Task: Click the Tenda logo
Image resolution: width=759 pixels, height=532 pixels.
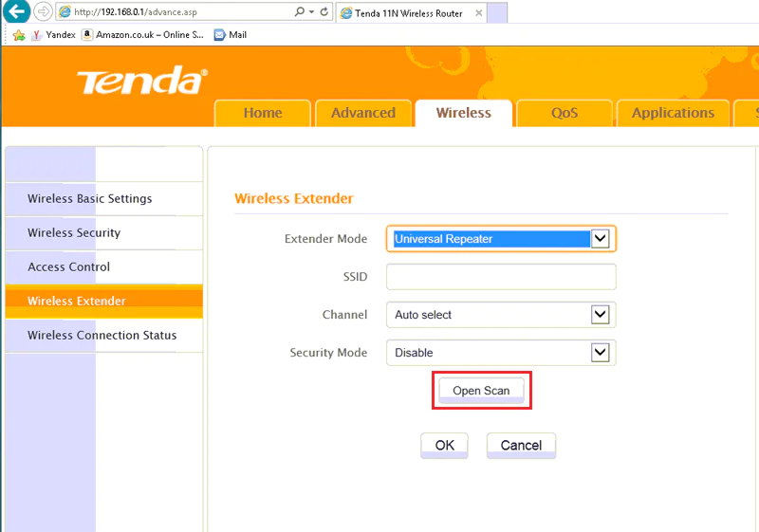Action: point(142,81)
